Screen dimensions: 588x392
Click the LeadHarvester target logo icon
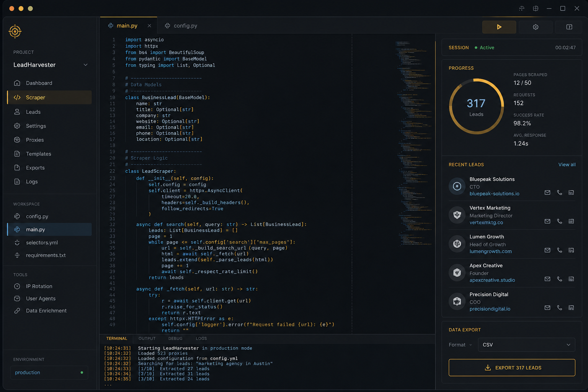pos(15,31)
